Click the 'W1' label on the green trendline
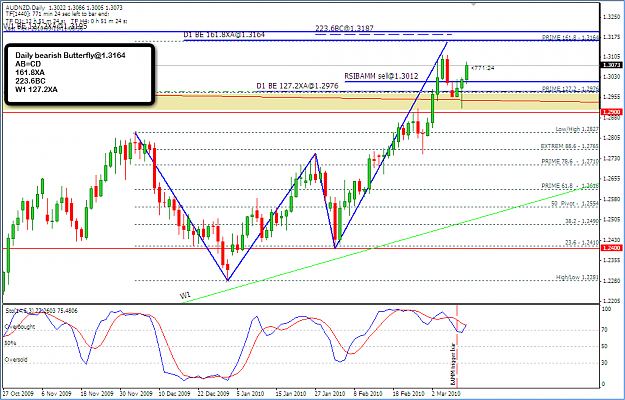This screenshot has width=625, height=400. coord(185,296)
